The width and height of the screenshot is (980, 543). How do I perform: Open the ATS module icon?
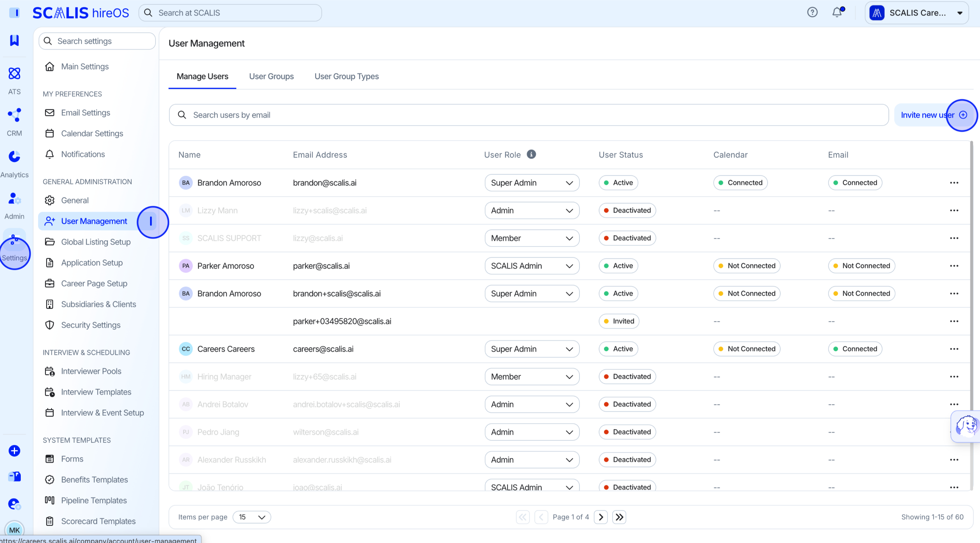tap(14, 73)
